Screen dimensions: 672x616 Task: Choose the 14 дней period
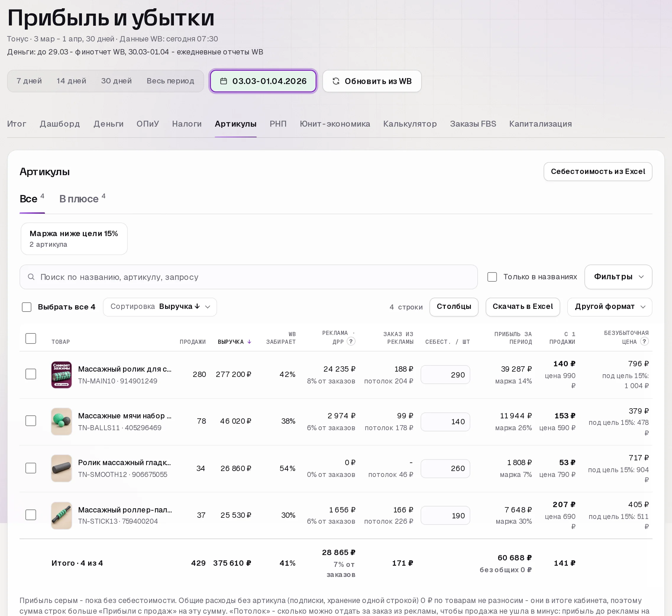coord(71,81)
